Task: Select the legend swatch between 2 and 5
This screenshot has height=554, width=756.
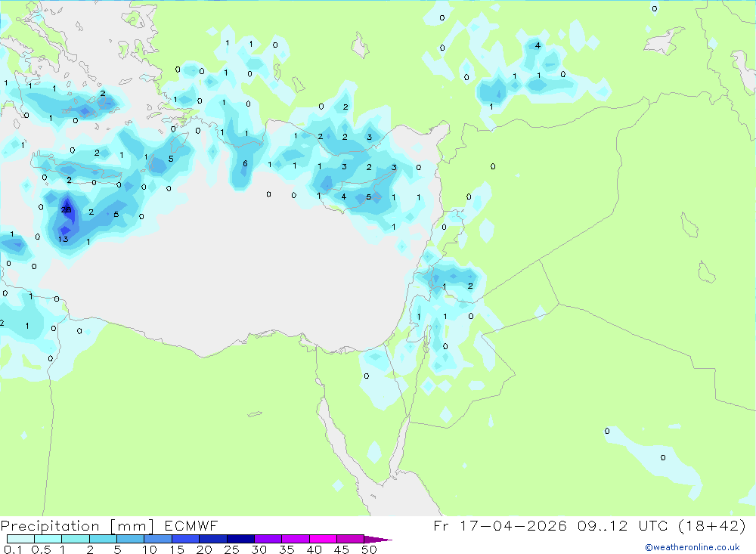Action: 103,539
